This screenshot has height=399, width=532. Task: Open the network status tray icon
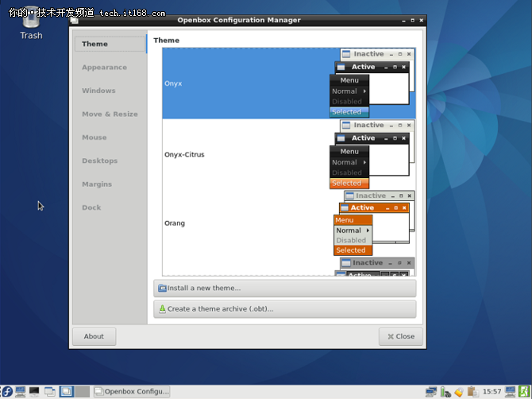431,392
